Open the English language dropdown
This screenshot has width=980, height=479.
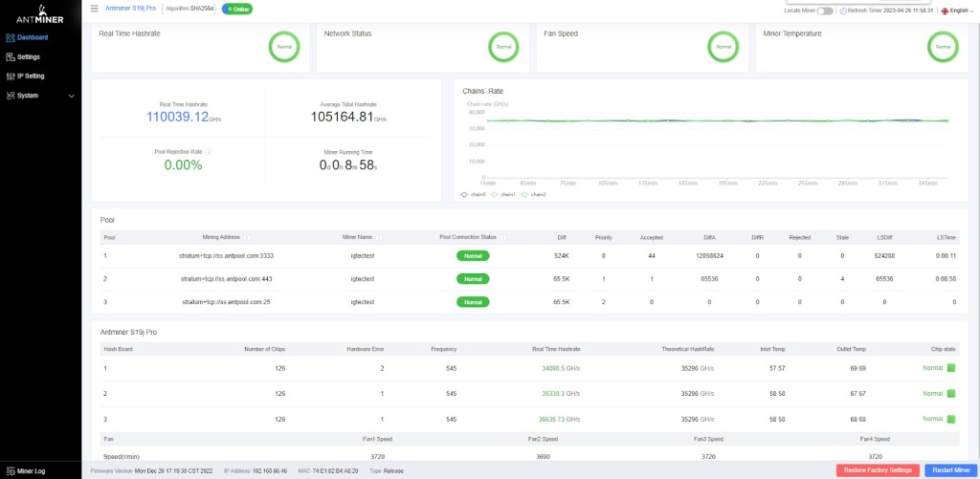pos(955,11)
